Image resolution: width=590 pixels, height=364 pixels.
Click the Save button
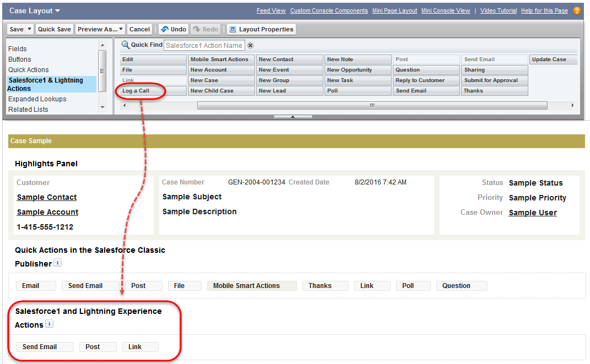[17, 29]
